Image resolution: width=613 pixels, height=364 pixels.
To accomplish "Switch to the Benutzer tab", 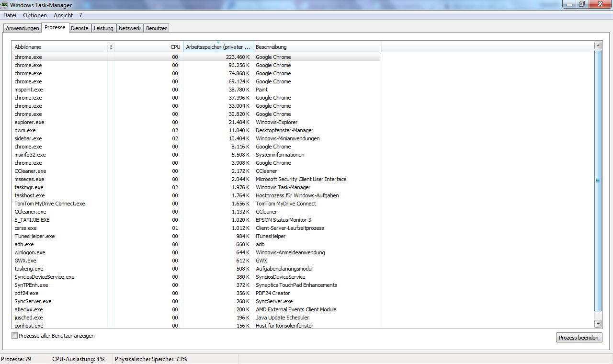I will 157,28.
